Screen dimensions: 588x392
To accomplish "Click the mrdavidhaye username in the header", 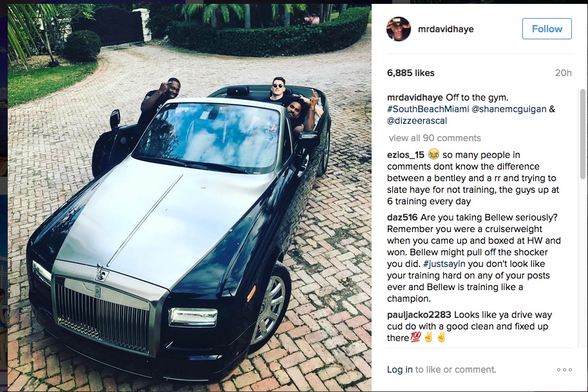I will [446, 29].
